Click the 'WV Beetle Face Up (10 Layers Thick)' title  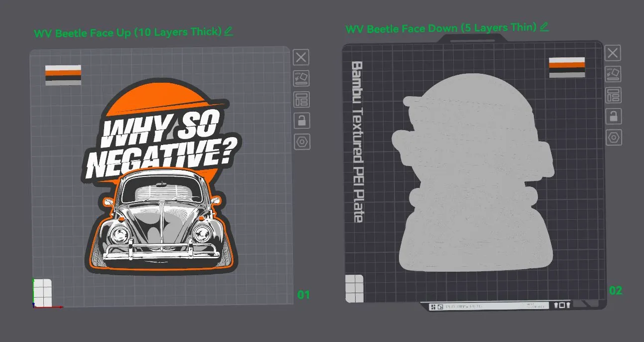[128, 33]
